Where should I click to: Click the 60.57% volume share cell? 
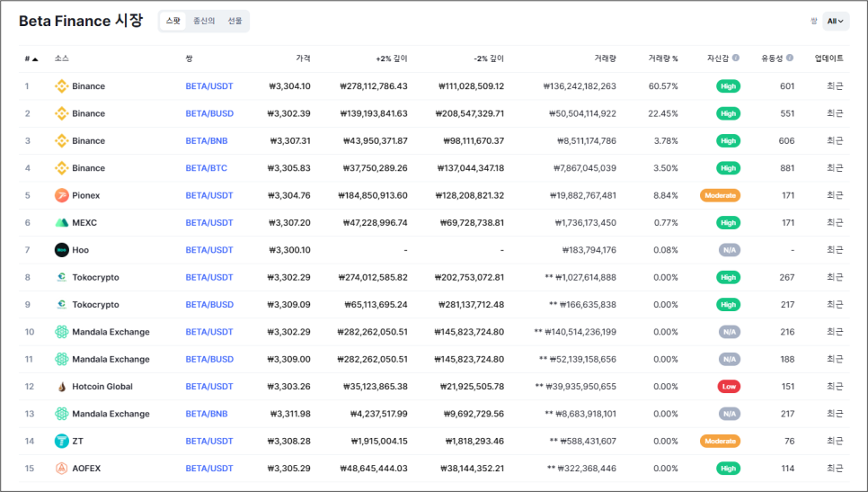[663, 85]
